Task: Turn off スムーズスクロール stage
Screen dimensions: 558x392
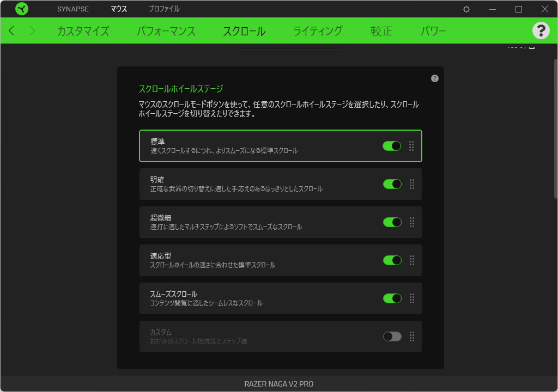Action: [392, 298]
